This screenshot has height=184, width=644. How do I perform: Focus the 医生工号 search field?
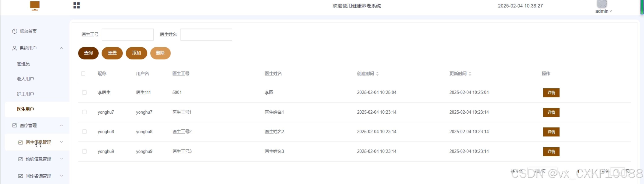[x=128, y=34]
